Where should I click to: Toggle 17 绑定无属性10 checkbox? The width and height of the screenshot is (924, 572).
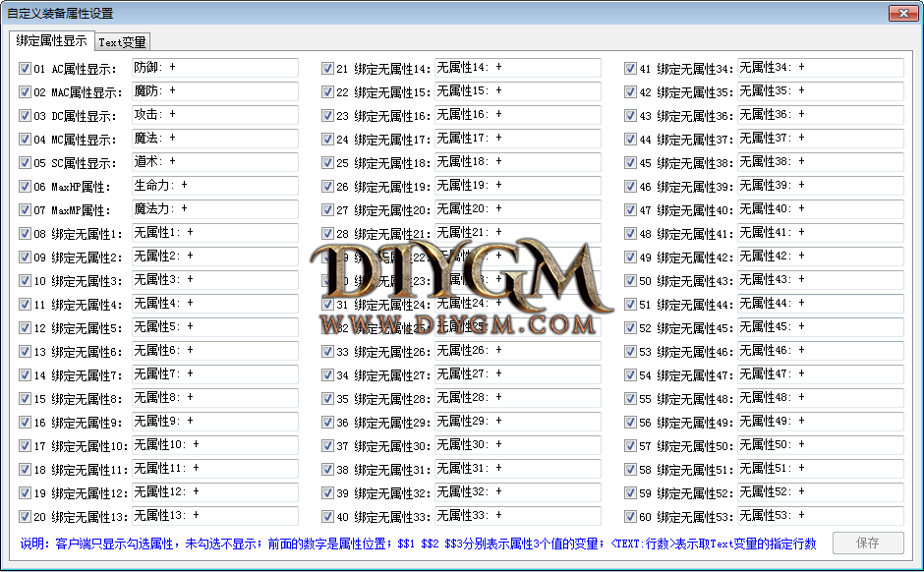point(25,446)
